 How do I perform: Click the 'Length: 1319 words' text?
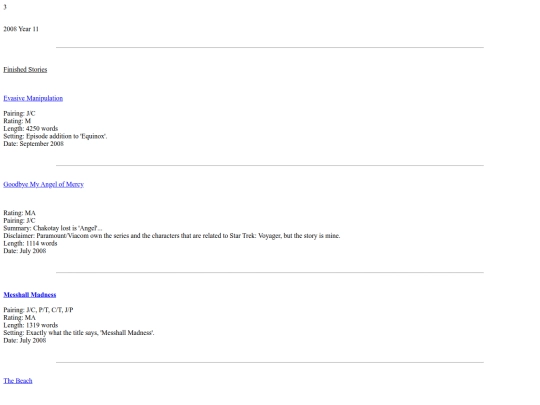[31, 325]
